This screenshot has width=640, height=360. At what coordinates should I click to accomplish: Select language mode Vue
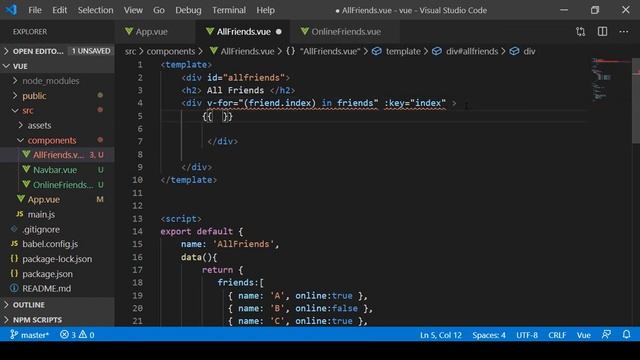pos(584,335)
